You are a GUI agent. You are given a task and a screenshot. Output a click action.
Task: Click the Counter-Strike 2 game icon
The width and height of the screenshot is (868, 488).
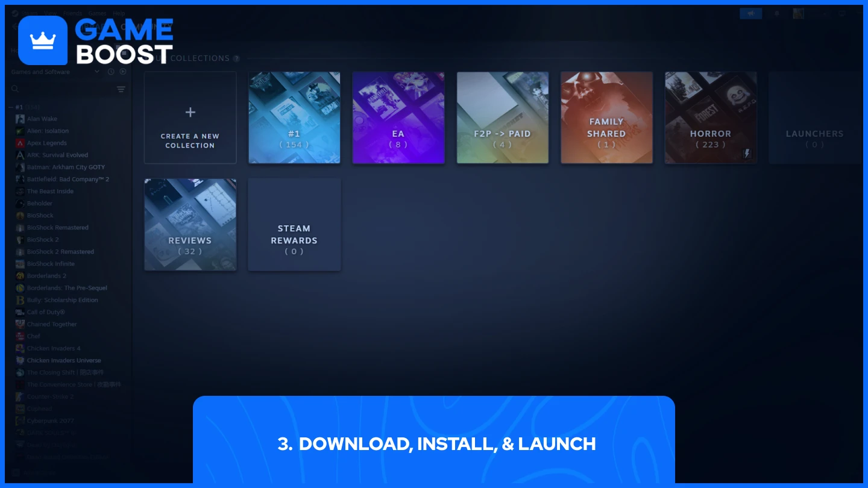pos(20,396)
